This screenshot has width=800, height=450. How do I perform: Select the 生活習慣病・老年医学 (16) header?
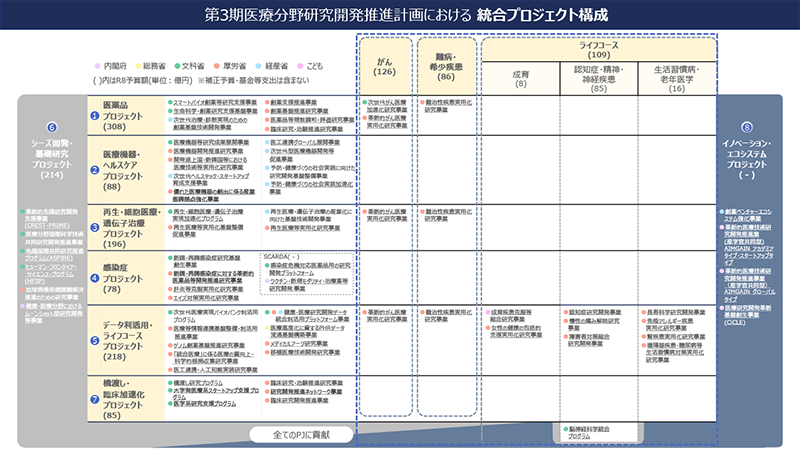(677, 79)
